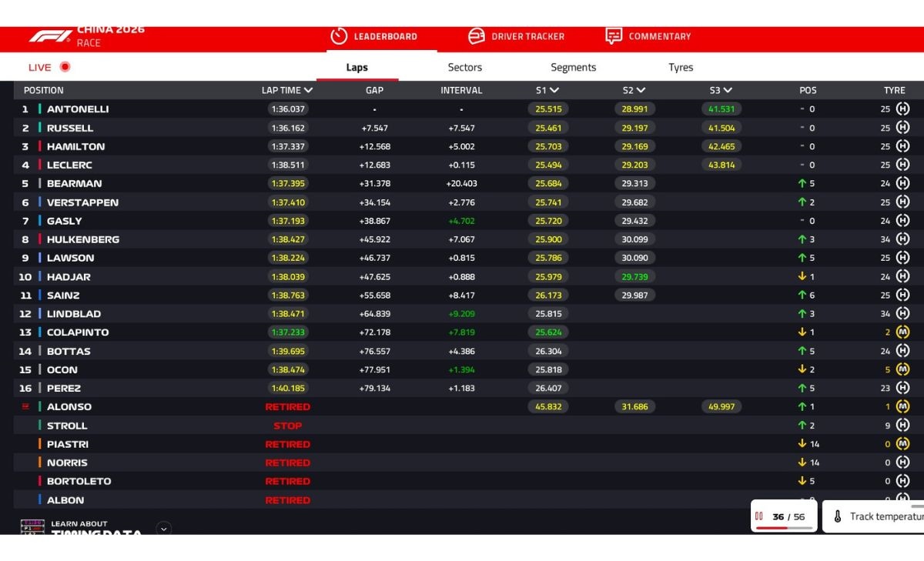The width and height of the screenshot is (924, 561).
Task: Open the Segments tab
Action: [573, 68]
